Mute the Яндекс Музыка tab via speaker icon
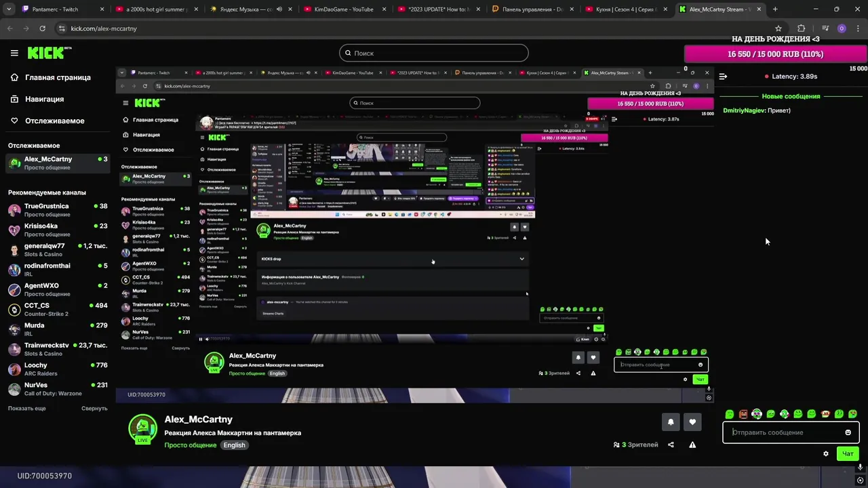The image size is (868, 488). (279, 9)
